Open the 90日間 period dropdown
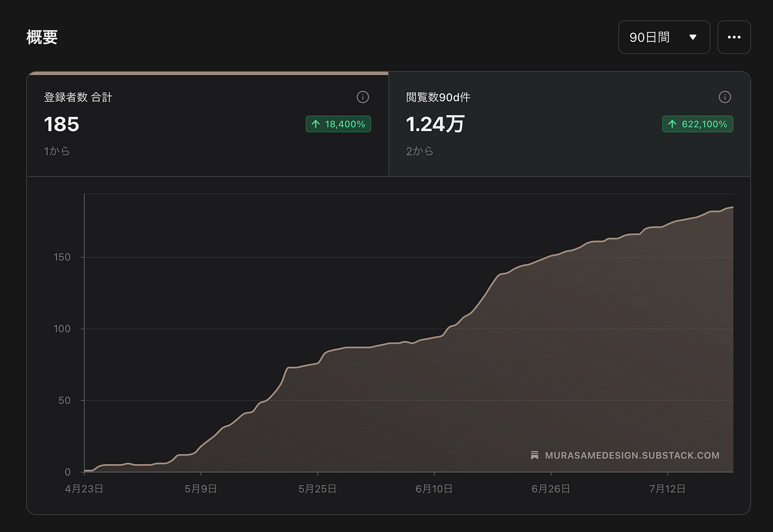The image size is (773, 532). 664,37
